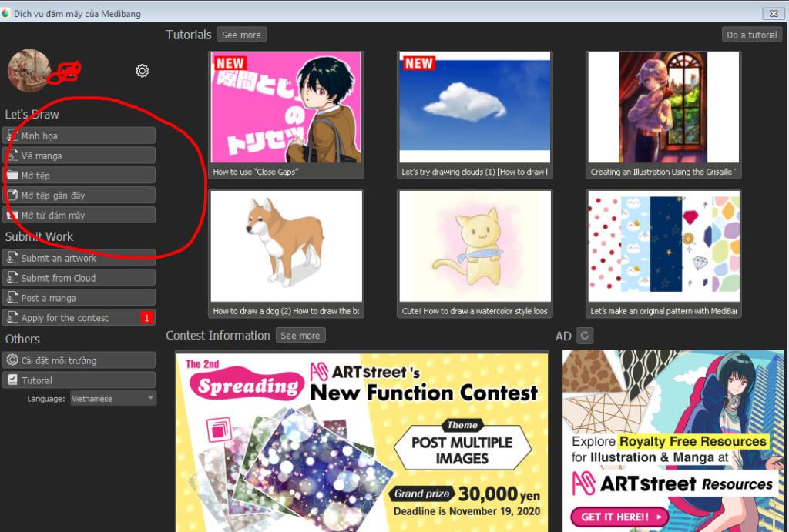789x532 pixels.
Task: Click the Mở từ đám mây icon
Action: pos(12,216)
